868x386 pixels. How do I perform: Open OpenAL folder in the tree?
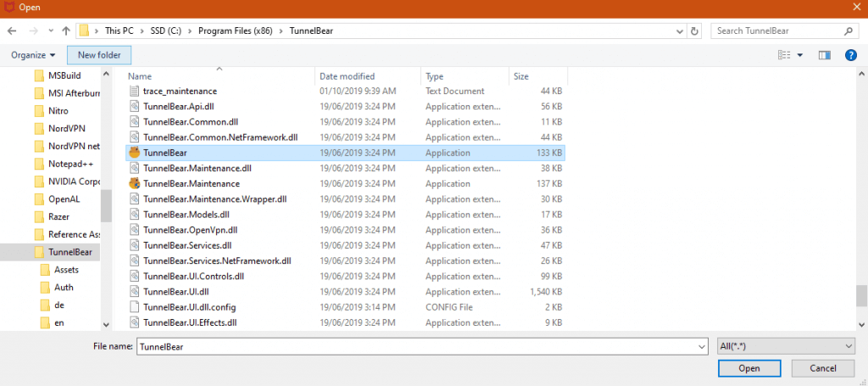click(x=58, y=199)
